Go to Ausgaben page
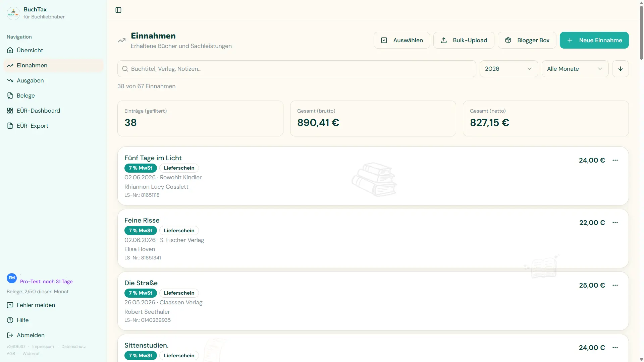The width and height of the screenshot is (644, 362). (54, 80)
